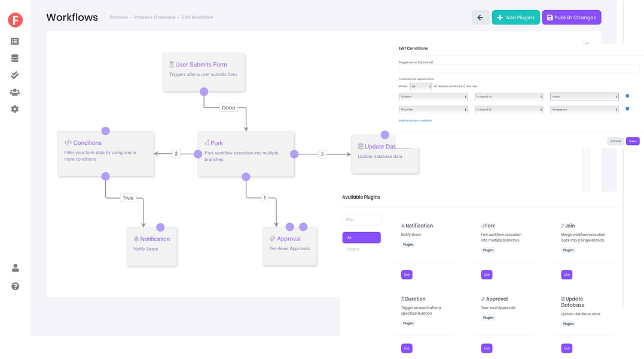Use the Update Database plugin
Image resolution: width=644 pixels, height=359 pixels.
click(x=567, y=348)
